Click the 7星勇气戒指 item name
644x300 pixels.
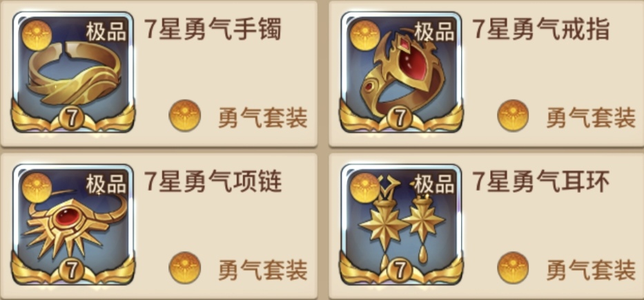541,30
